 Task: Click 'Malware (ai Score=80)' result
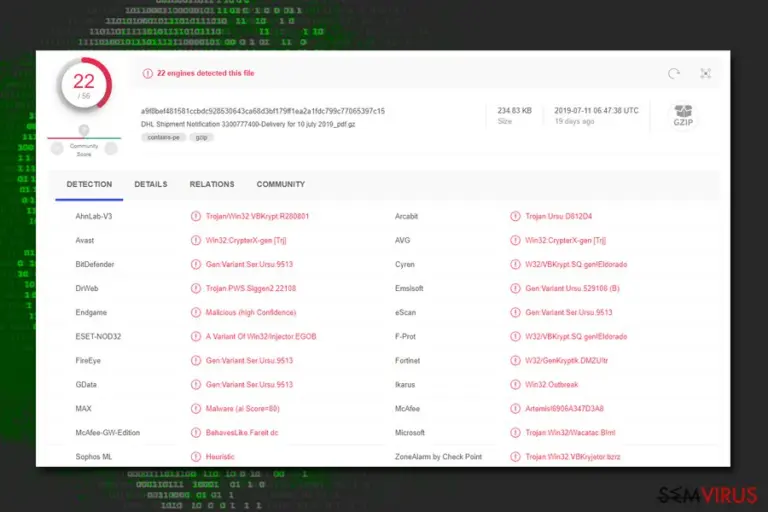(242, 408)
